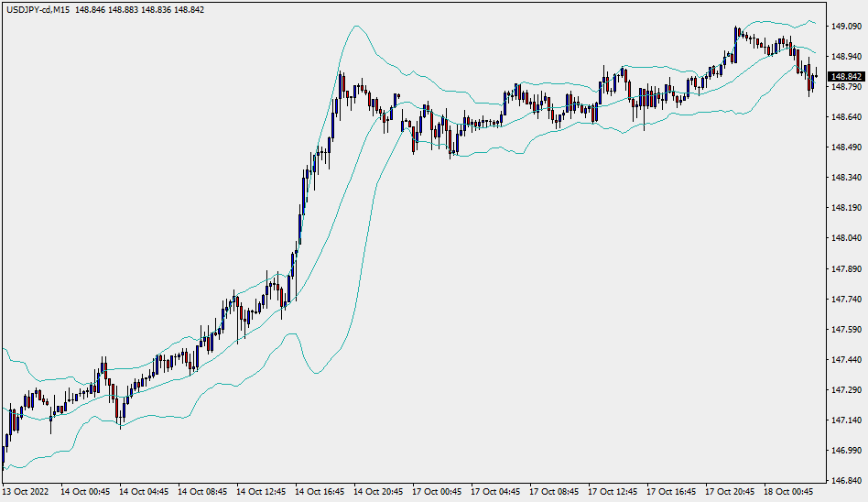
Task: Click the 148.190 price scale label
Action: 847,208
